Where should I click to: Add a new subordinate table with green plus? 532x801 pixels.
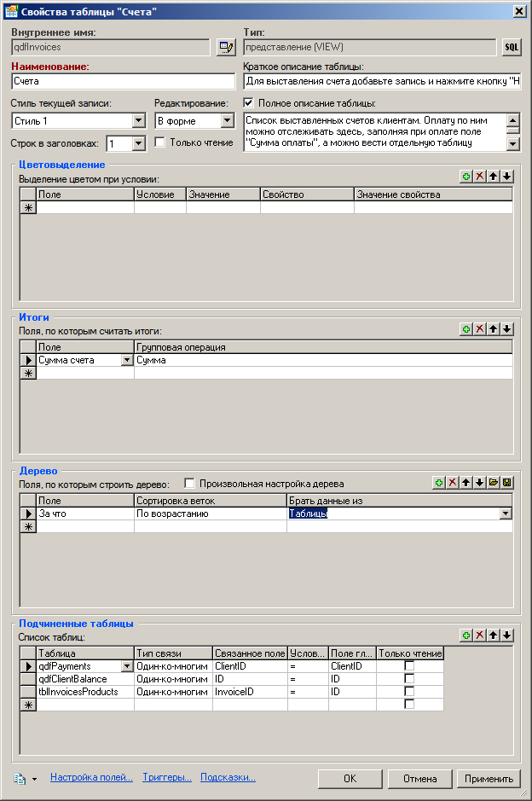(x=466, y=636)
